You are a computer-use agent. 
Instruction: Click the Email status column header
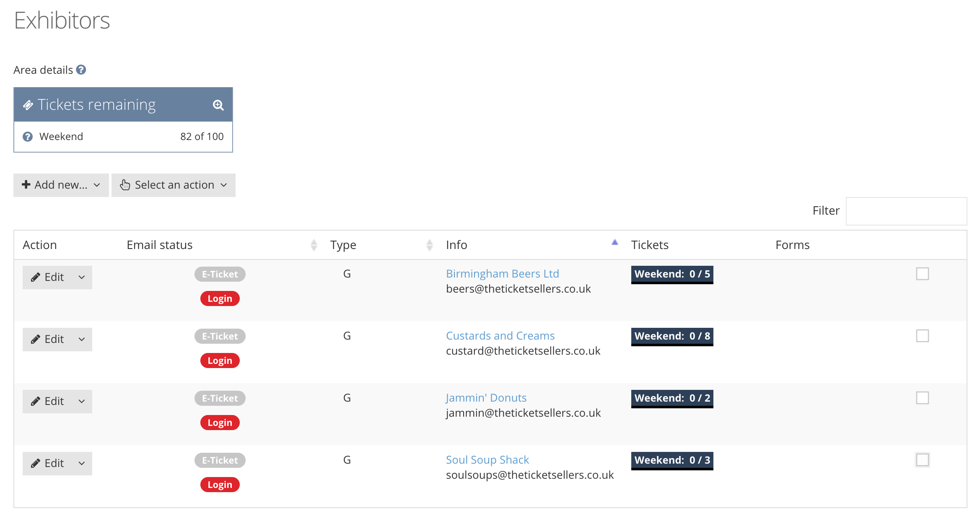tap(160, 245)
